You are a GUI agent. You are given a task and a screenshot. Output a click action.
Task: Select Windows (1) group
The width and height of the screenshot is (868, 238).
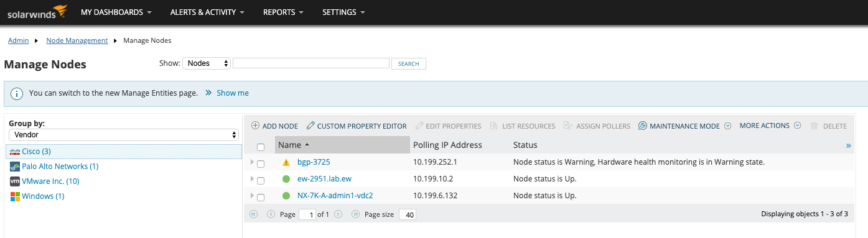(43, 196)
